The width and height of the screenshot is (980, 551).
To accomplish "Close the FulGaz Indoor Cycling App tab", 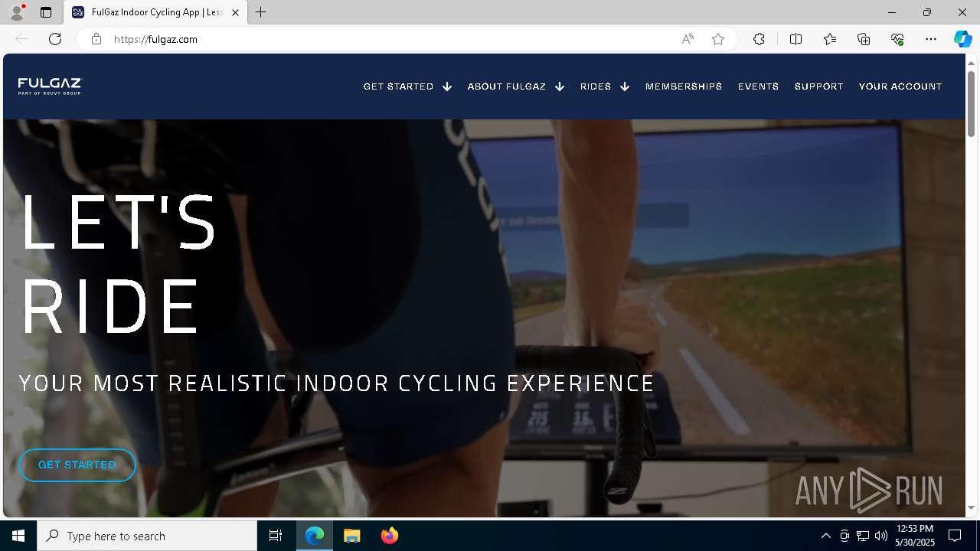I will [235, 12].
